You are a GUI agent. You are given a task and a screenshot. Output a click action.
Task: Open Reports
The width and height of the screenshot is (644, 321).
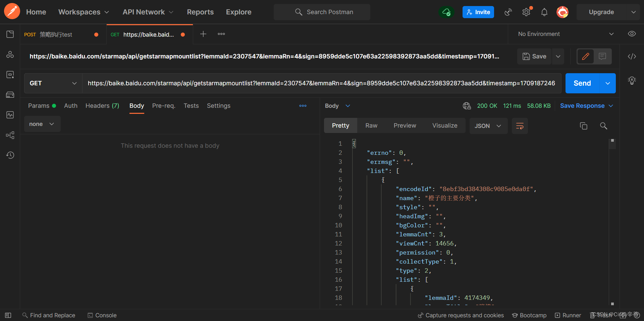(x=200, y=12)
